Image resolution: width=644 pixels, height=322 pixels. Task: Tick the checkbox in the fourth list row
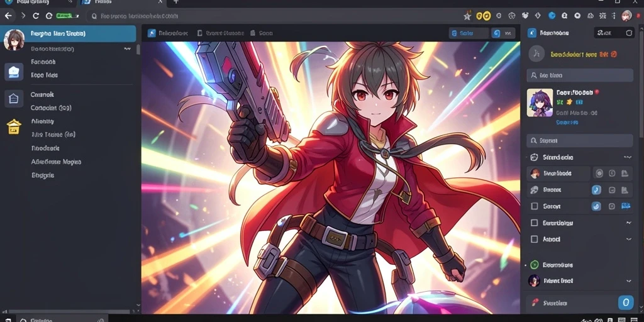point(535,223)
